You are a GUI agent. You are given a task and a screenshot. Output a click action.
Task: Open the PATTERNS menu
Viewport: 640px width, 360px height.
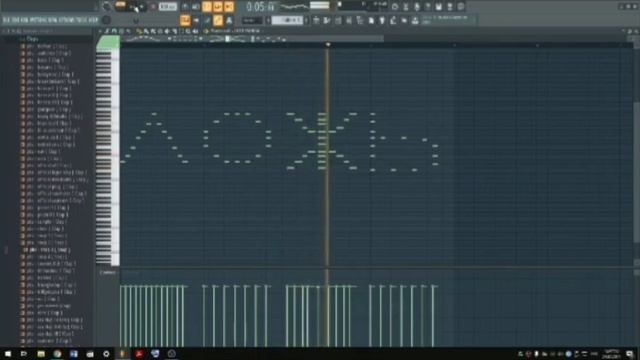[38, 20]
